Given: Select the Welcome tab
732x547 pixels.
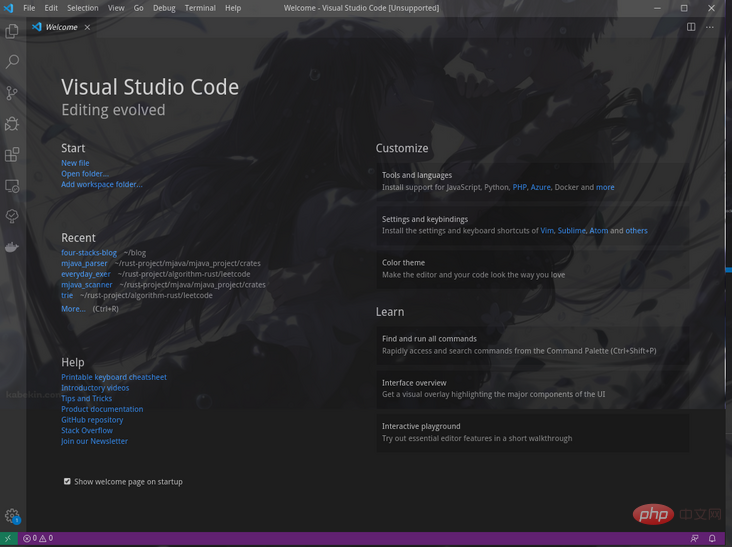Looking at the screenshot, I should coord(61,28).
